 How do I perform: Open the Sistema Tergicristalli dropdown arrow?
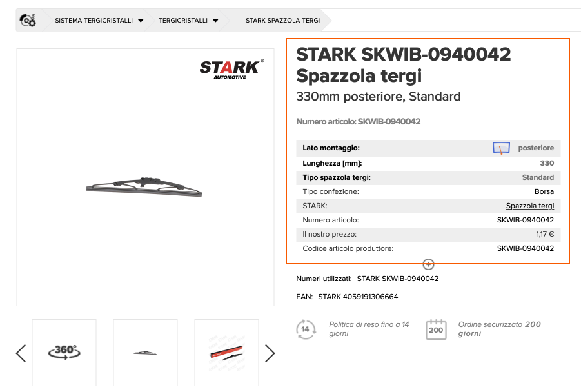point(141,21)
